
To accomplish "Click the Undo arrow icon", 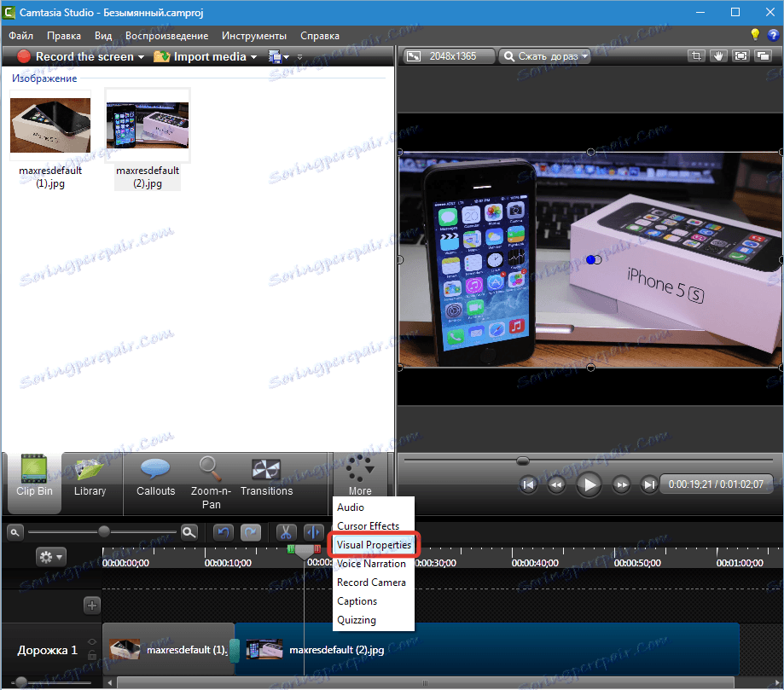I will pyautogui.click(x=224, y=532).
